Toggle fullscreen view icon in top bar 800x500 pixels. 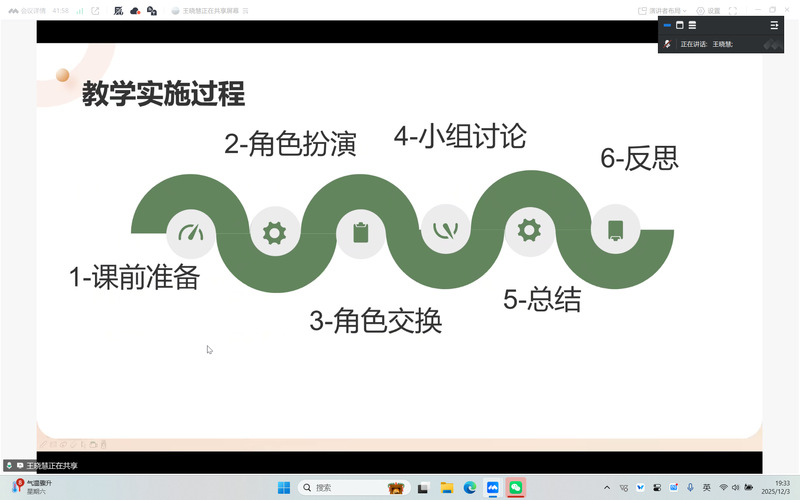click(732, 11)
